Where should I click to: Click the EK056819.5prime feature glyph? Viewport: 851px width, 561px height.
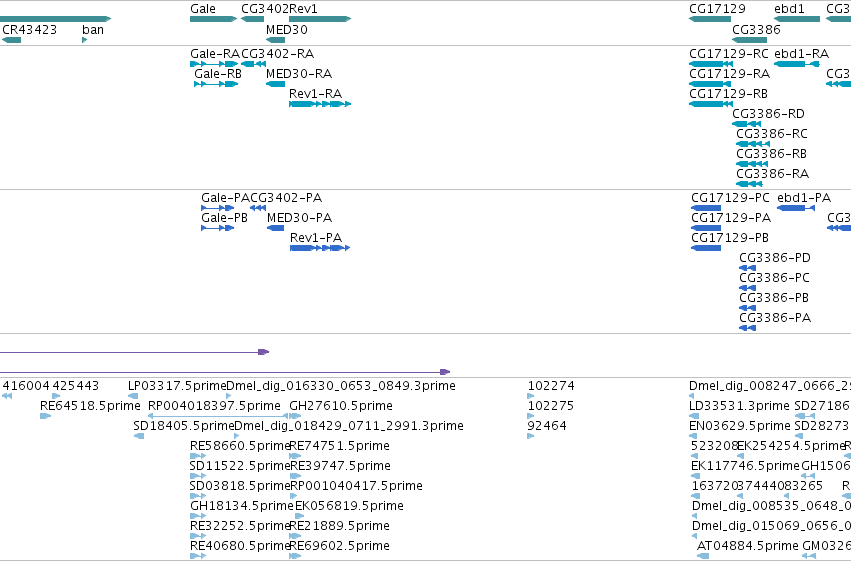[x=300, y=517]
